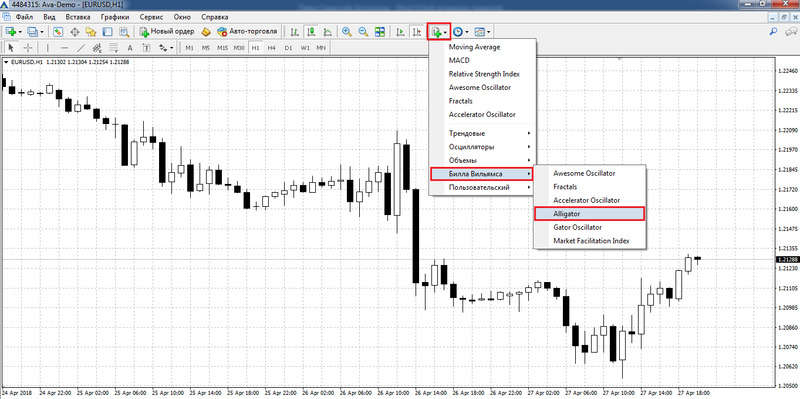Viewport: 800px width, 399px height.
Task: Open the periodicity clock dropdown
Action: (x=461, y=32)
